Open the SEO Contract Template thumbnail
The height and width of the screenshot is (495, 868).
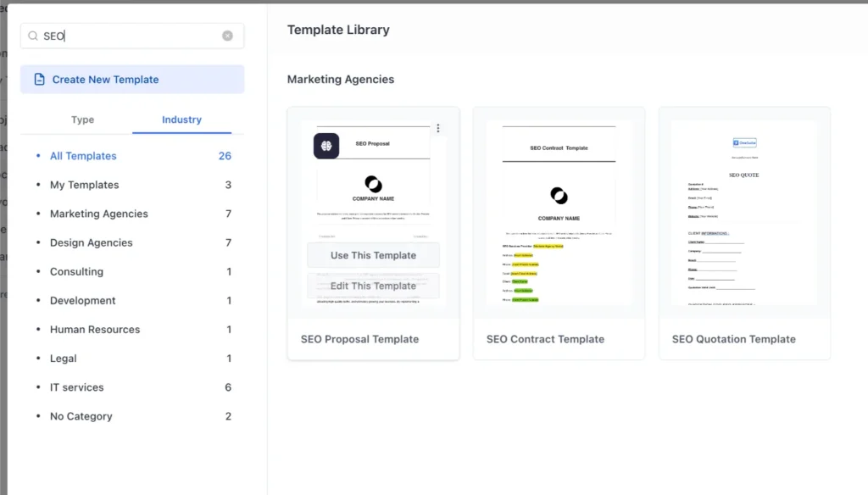coord(559,212)
